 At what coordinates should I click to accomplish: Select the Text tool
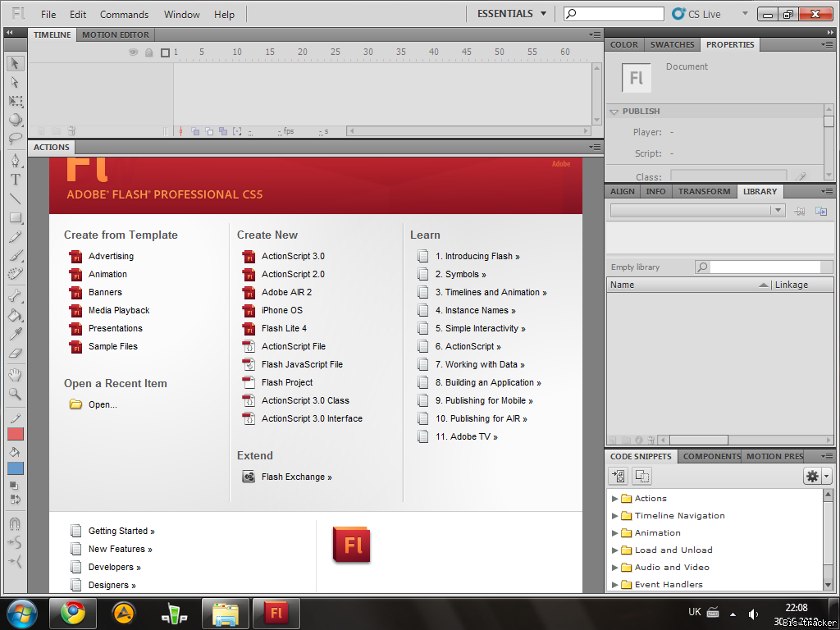(x=15, y=180)
